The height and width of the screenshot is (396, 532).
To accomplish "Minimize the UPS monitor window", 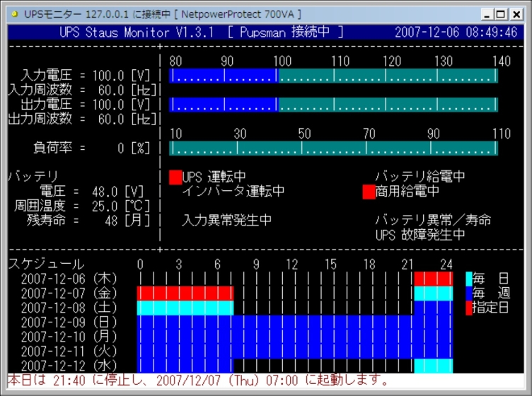I will 487,14.
